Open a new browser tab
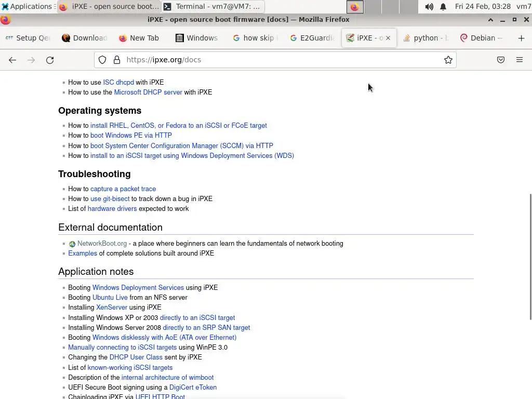 522,38
